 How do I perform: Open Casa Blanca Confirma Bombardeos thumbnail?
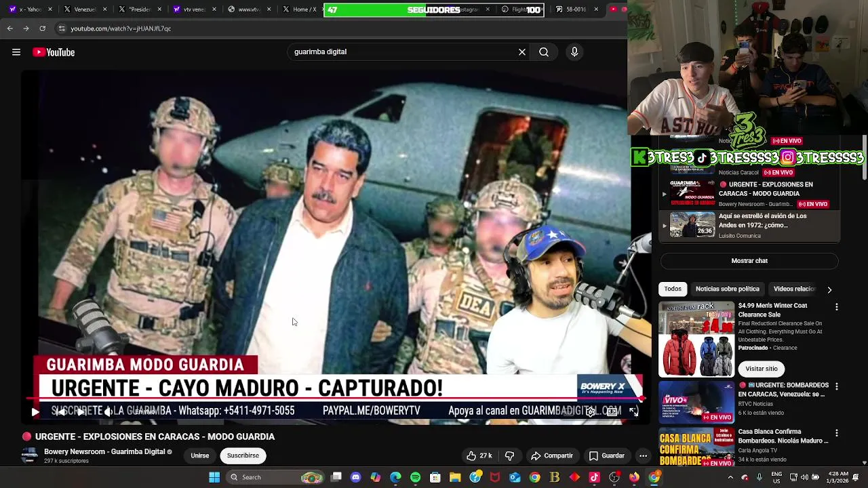696,446
